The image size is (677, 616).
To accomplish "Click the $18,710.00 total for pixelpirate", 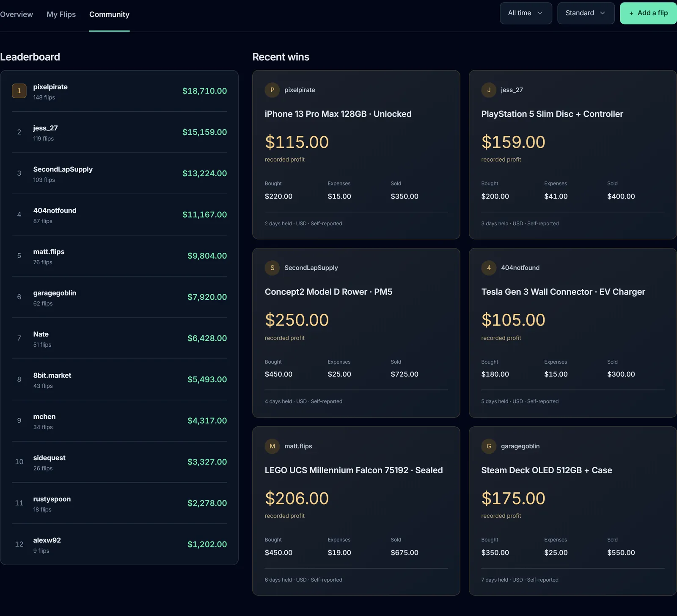I will coord(204,91).
